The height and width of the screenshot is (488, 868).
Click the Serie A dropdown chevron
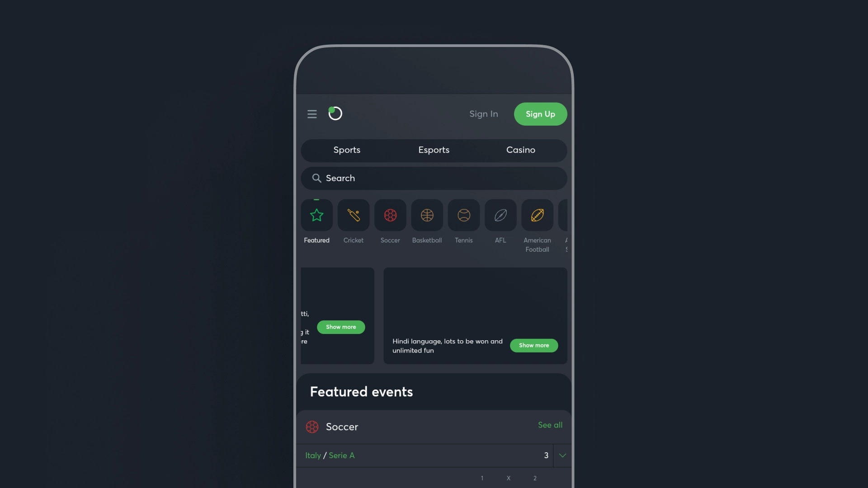click(x=562, y=455)
